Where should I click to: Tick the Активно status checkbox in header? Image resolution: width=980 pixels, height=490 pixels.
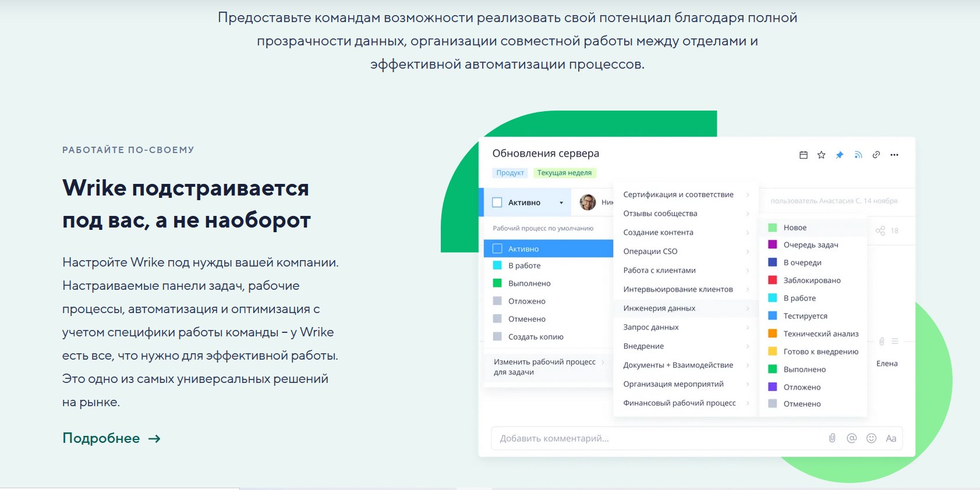click(x=497, y=203)
